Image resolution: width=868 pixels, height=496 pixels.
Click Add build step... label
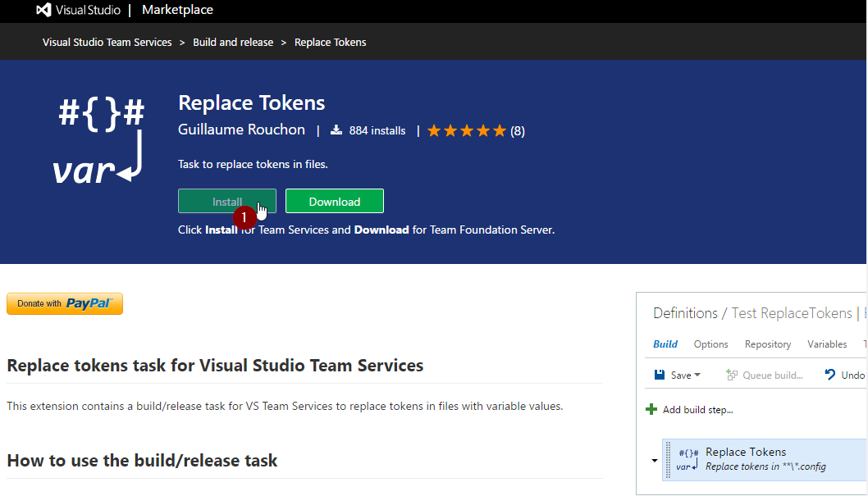tap(697, 410)
